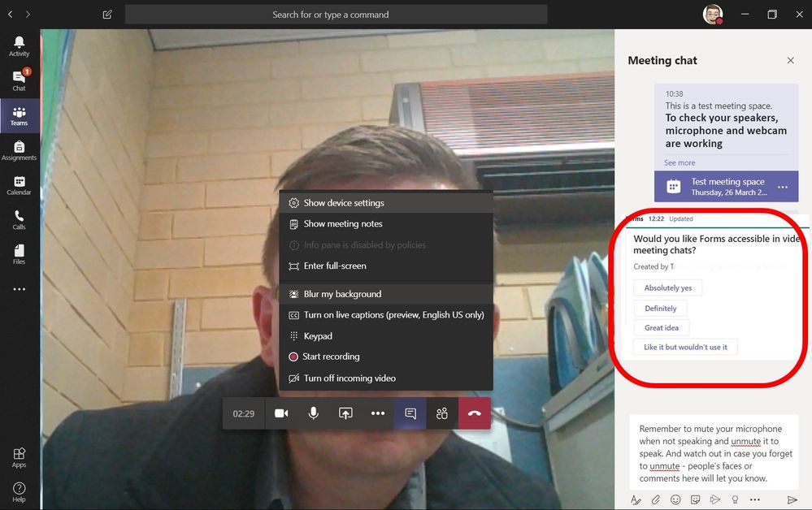Image resolution: width=812 pixels, height=510 pixels.
Task: Open Test meeting space options ellipsis
Action: pos(783,188)
